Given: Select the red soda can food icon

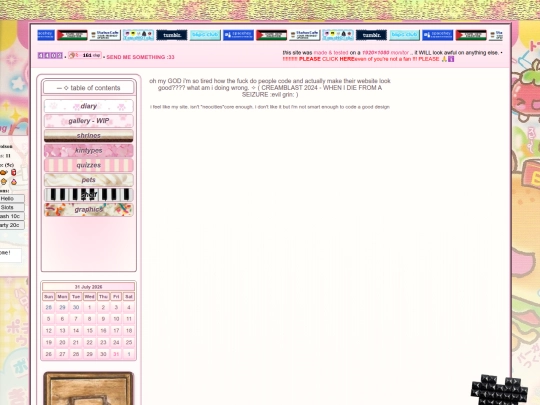Looking at the screenshot, I should pyautogui.click(x=13, y=172).
